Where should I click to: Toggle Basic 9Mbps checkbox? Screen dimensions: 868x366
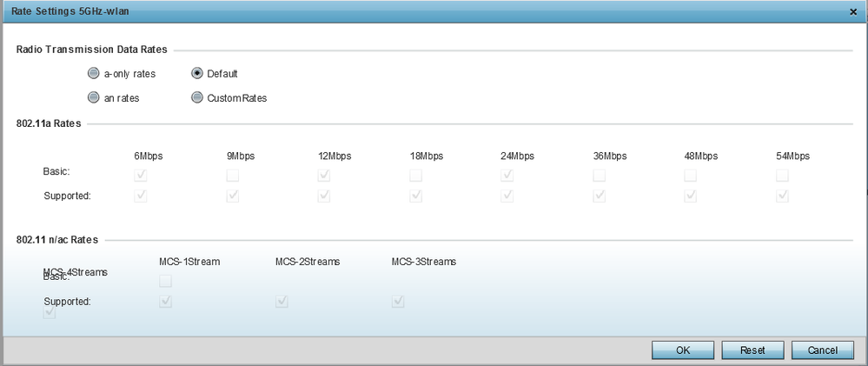tap(232, 176)
